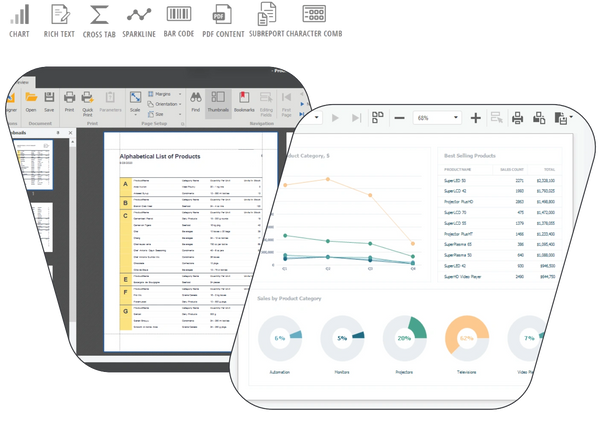Image resolution: width=600 pixels, height=421 pixels.
Task: Open the page number dropdown in web viewer
Action: [x=316, y=117]
